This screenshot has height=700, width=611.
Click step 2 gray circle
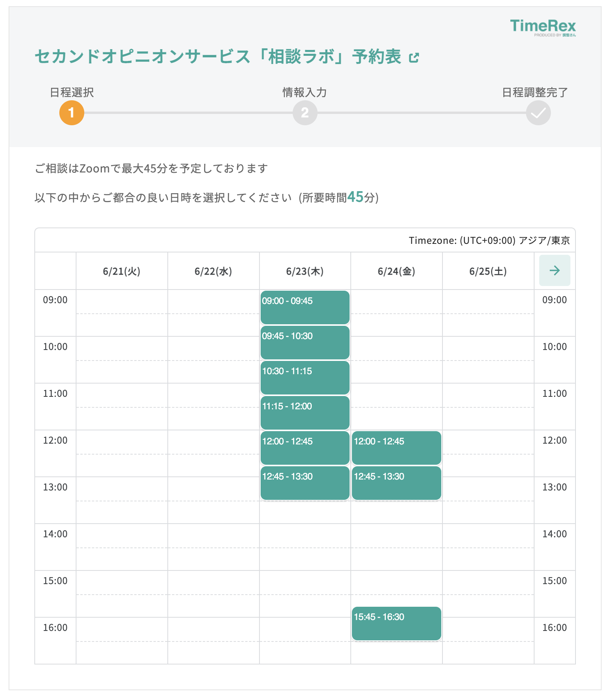coord(305,113)
